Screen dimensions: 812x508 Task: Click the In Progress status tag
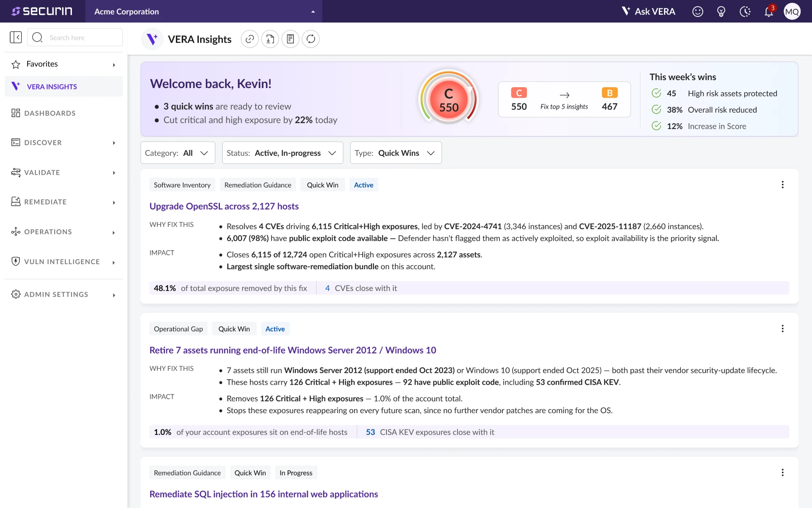coord(296,473)
